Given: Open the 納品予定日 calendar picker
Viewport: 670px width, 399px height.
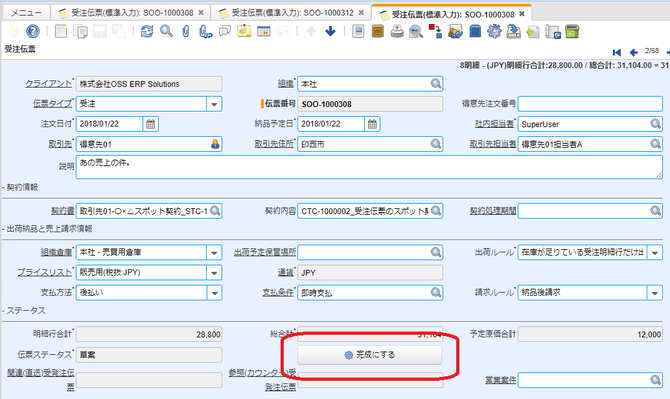Looking at the screenshot, I should (372, 124).
